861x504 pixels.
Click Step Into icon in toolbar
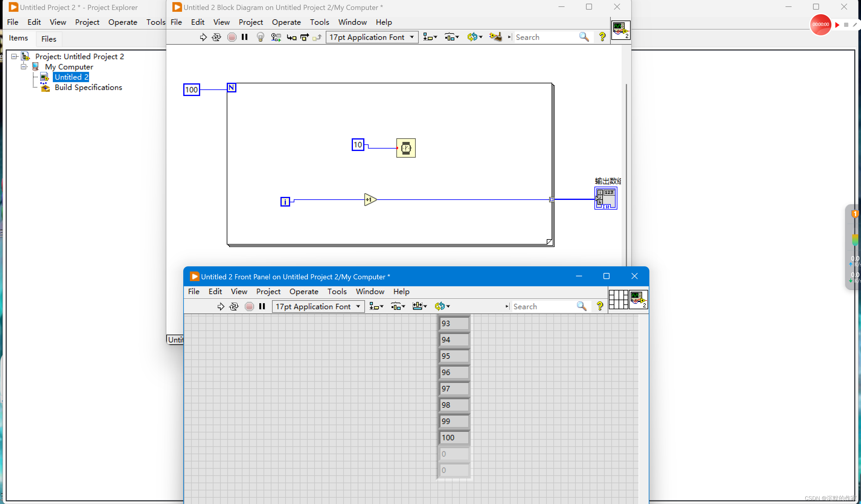(291, 37)
